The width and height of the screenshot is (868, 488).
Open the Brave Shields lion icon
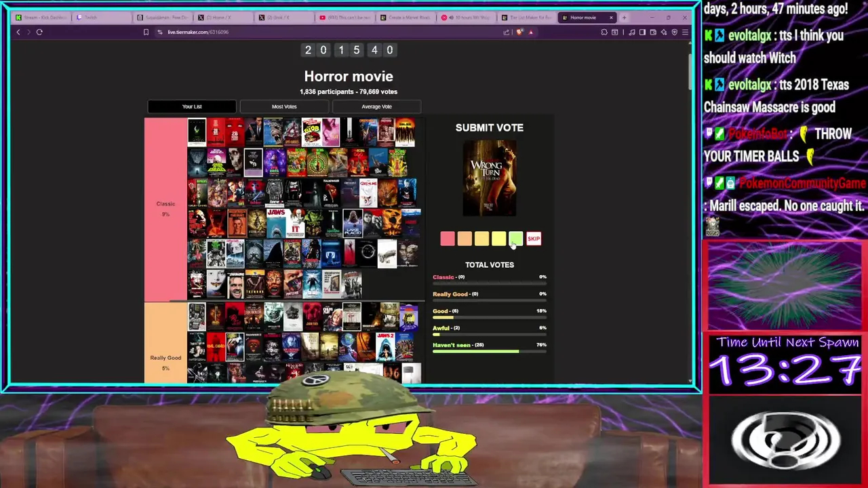point(520,32)
